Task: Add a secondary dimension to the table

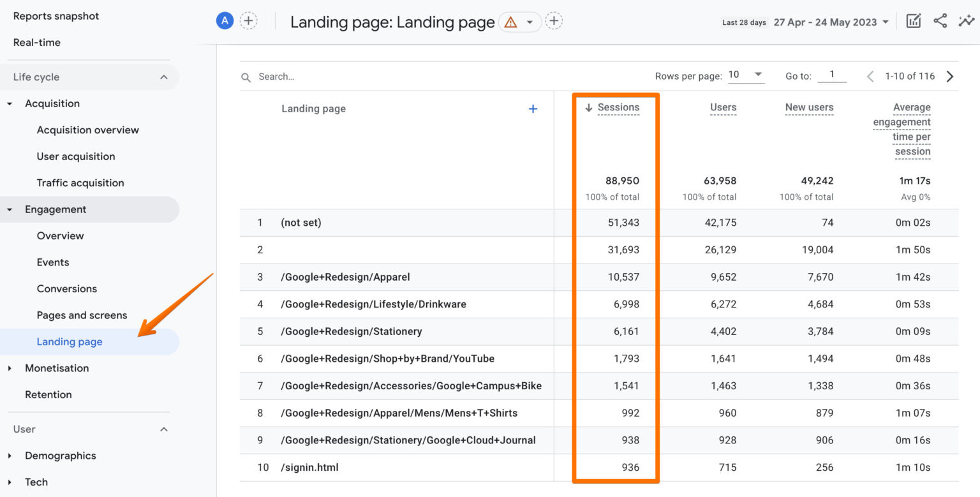Action: click(x=533, y=108)
